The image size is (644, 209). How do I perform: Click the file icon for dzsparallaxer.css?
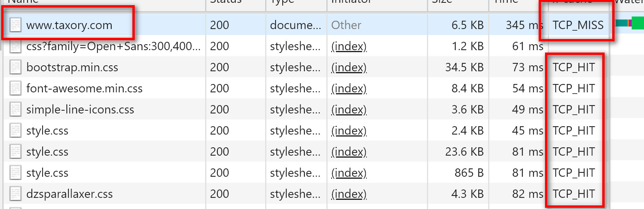coord(15,193)
